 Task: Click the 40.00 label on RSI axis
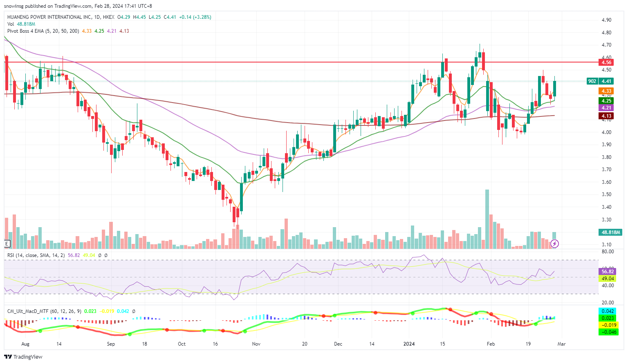608,286
